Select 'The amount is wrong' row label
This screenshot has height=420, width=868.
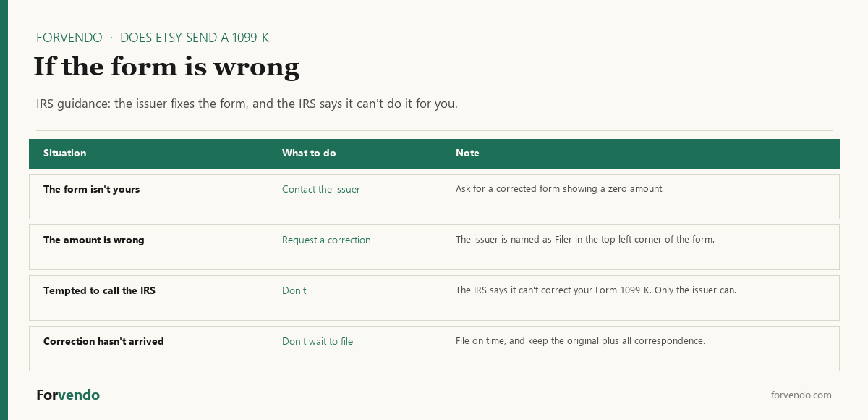click(94, 240)
